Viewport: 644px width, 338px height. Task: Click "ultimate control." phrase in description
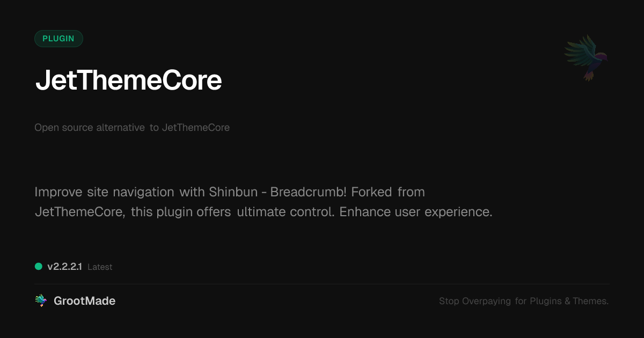click(286, 211)
